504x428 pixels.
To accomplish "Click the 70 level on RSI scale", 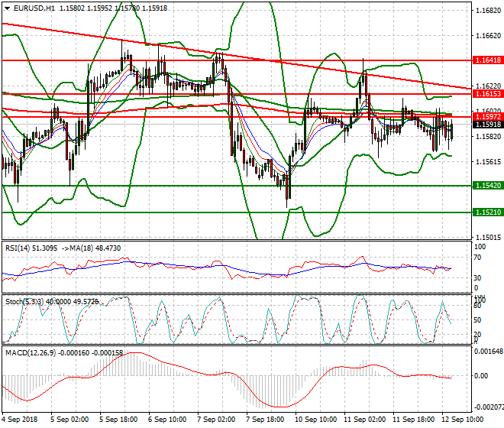I will click(x=478, y=257).
